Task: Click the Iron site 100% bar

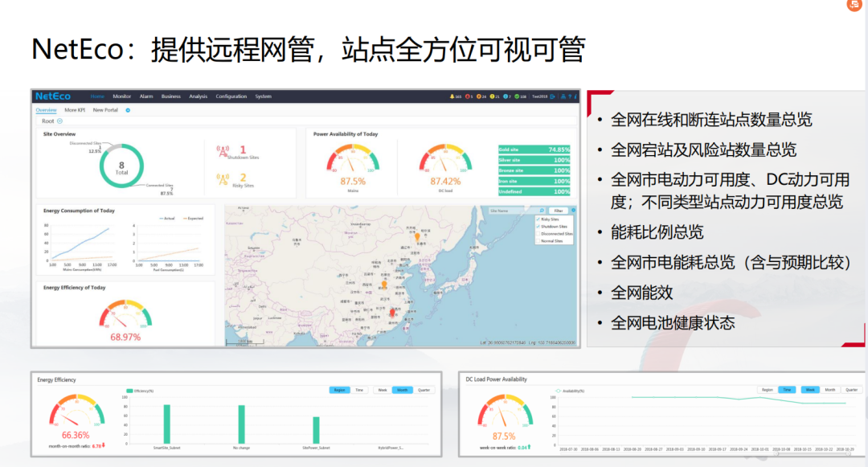Action: click(x=534, y=181)
